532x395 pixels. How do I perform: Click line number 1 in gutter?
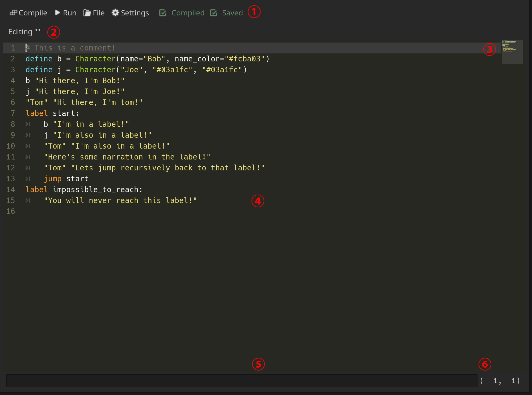13,48
